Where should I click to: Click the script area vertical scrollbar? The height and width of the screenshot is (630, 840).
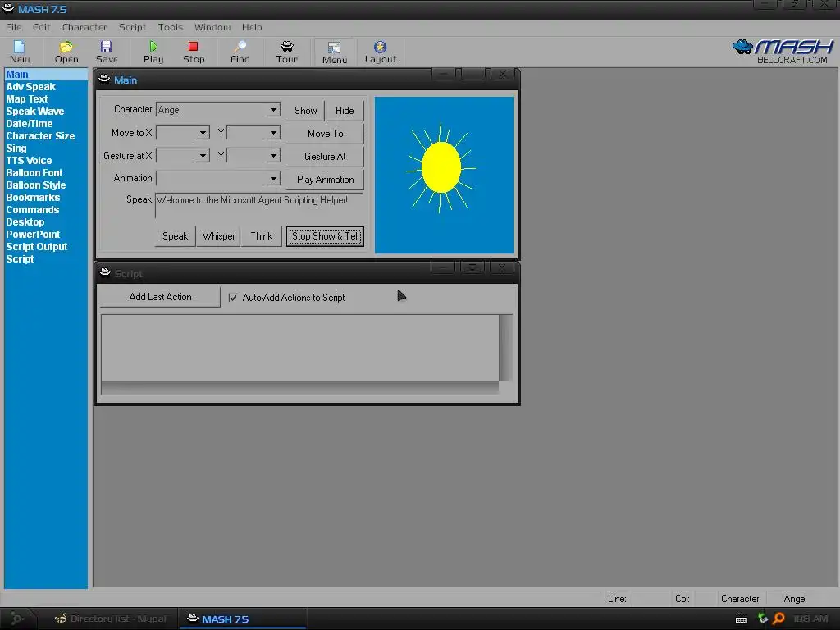click(505, 348)
